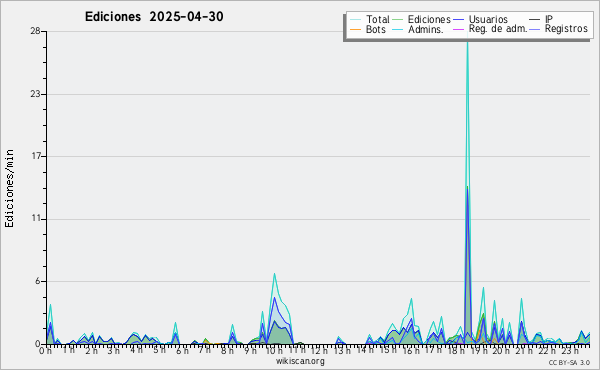Click the y-axis value 23

pos(35,94)
